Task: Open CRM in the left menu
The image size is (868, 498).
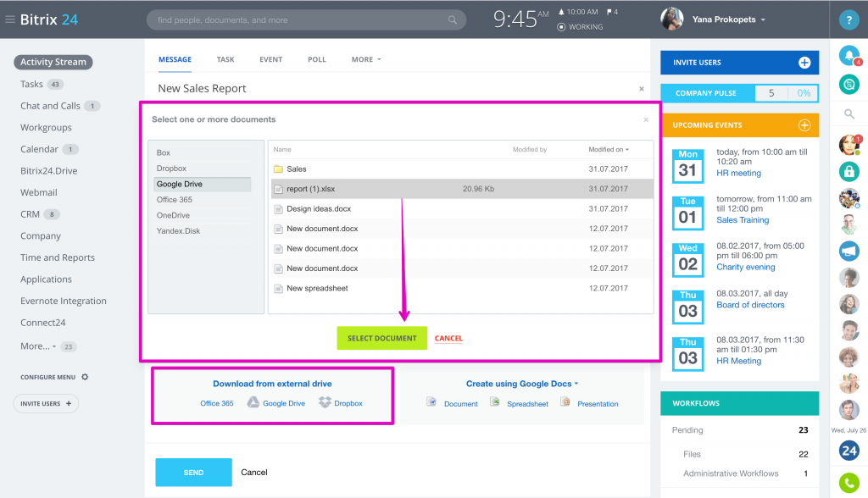Action: [30, 214]
